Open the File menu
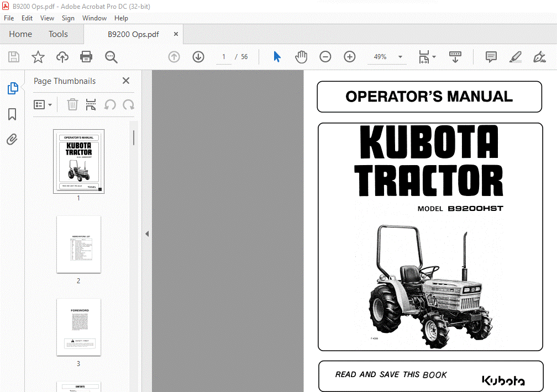Screen dimensions: 557x392 9,18
